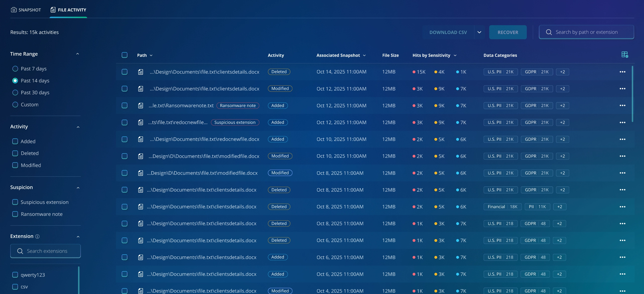Click the Snapshot camera icon
Screen dimensions: 644x294
point(14,10)
